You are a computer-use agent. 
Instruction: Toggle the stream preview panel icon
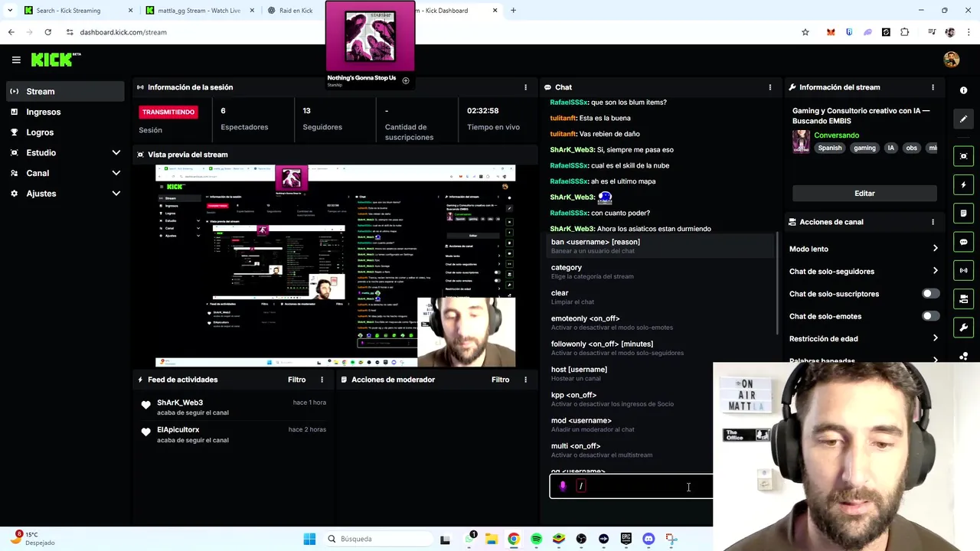[x=964, y=156]
